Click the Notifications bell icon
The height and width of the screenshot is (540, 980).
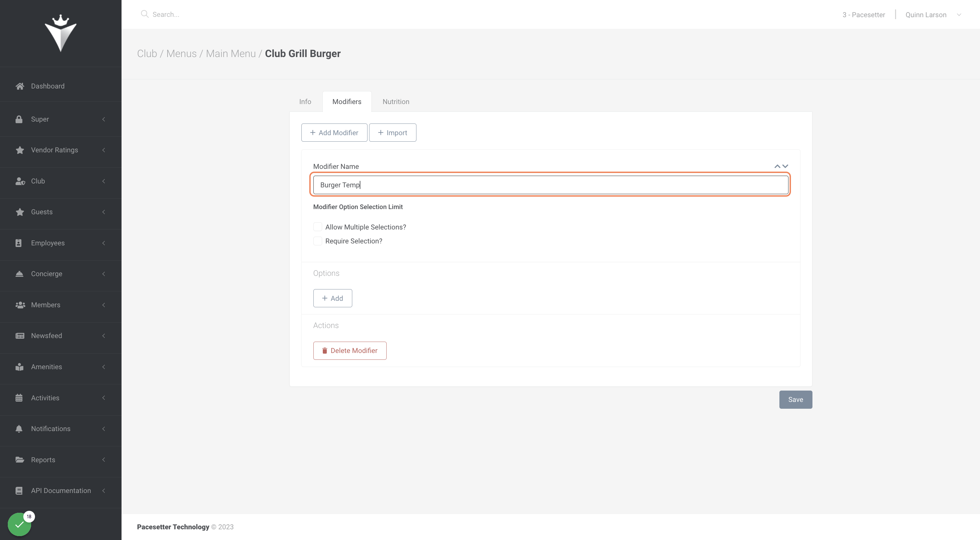tap(19, 428)
